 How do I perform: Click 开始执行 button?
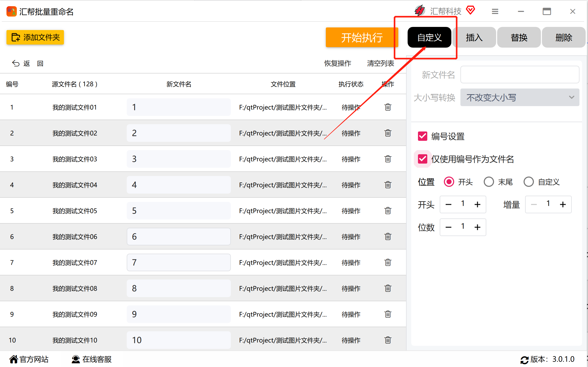pos(362,38)
